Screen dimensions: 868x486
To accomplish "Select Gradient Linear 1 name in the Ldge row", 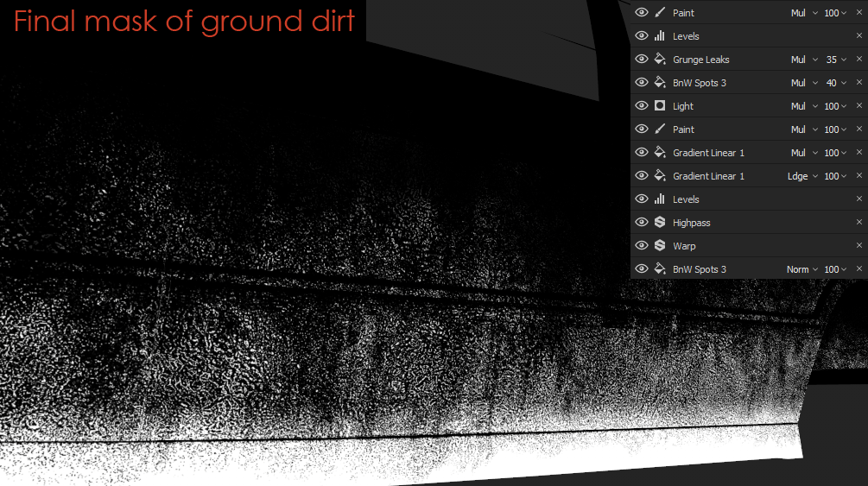I will coord(708,176).
